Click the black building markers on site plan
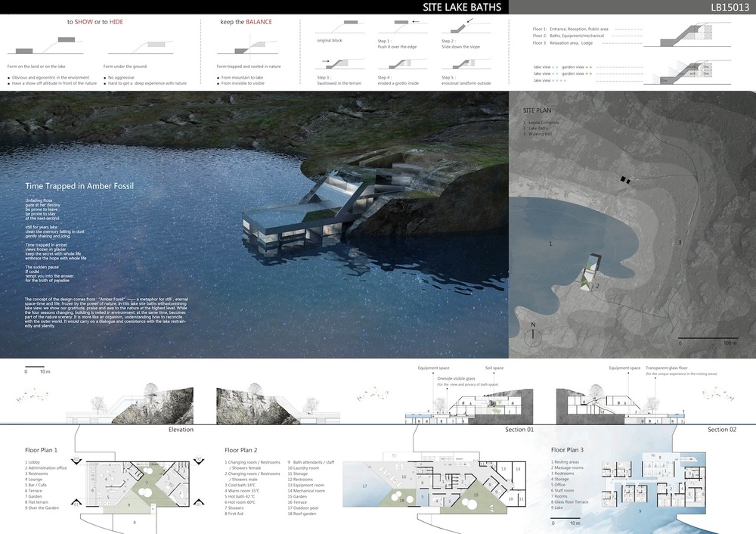 pyautogui.click(x=626, y=179)
